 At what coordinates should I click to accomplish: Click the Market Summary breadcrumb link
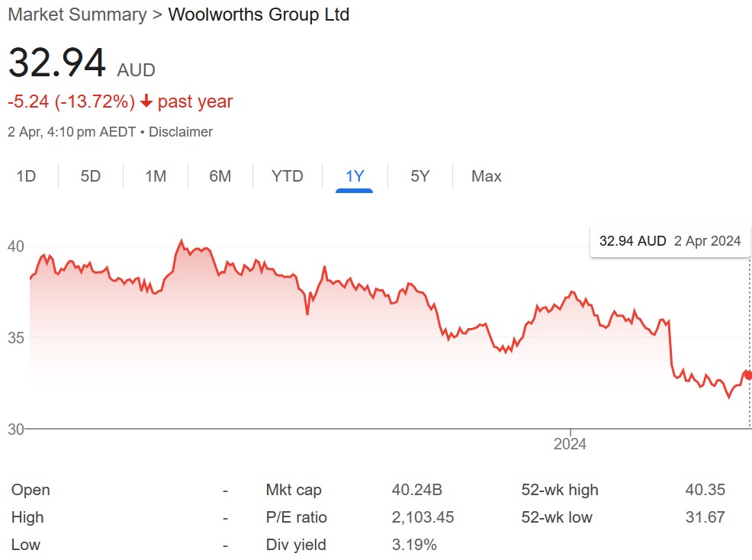76,14
